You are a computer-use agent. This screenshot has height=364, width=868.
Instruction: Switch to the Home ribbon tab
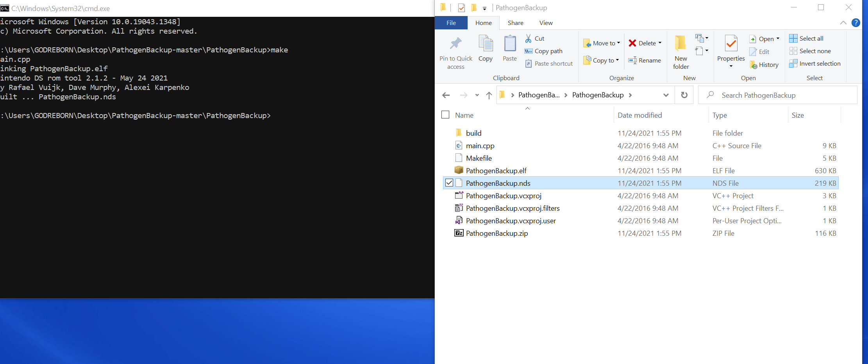(x=484, y=23)
